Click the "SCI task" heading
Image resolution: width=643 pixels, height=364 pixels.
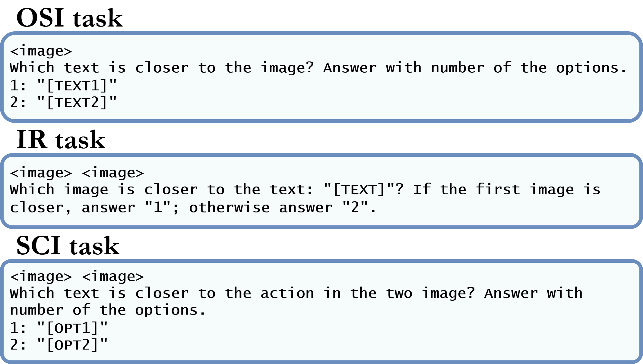point(68,246)
